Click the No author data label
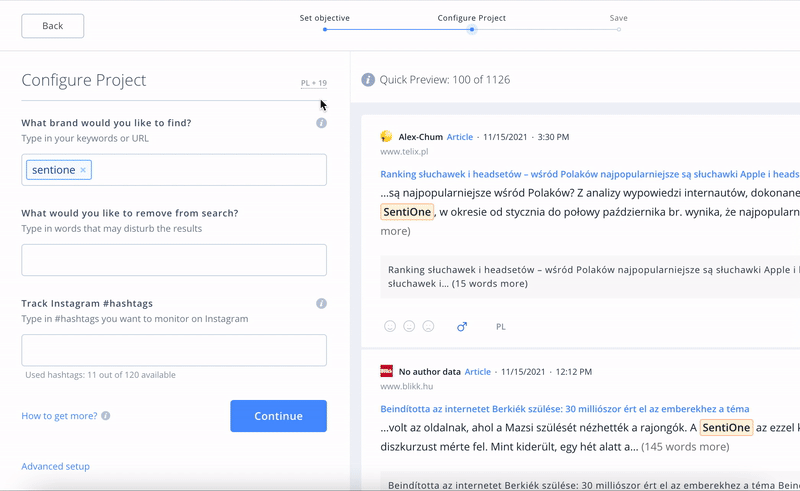Viewport: 800px width, 491px height. tap(430, 372)
